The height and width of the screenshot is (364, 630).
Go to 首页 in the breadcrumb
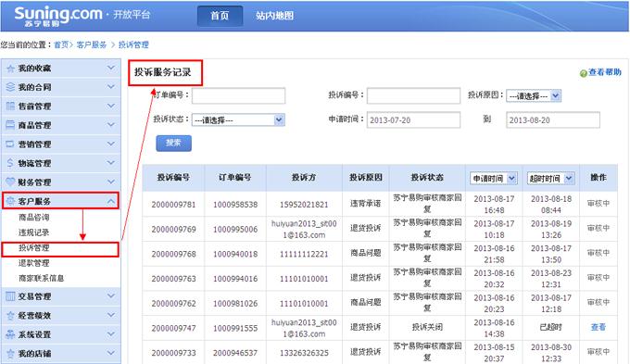[x=61, y=44]
